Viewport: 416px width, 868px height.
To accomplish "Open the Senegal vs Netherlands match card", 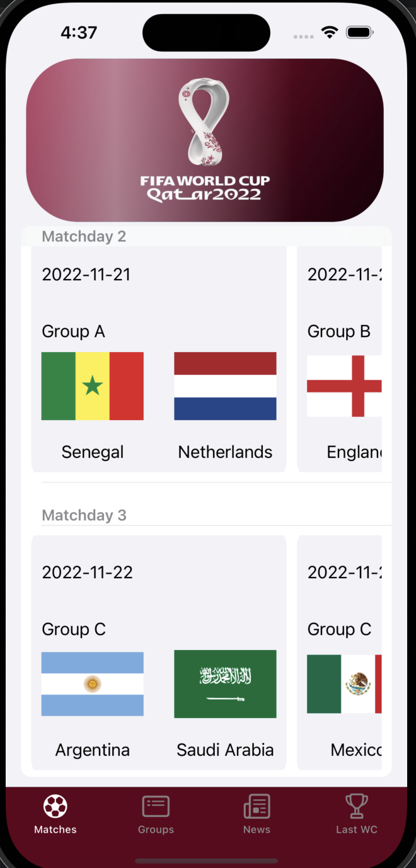I will point(159,359).
